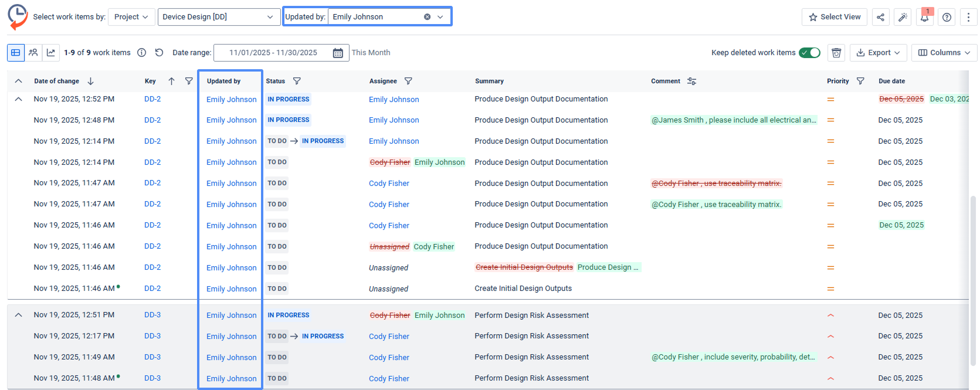Clear the Emily Johnson updated-by filter
Viewport: 980px width, 390px height.
tap(427, 17)
